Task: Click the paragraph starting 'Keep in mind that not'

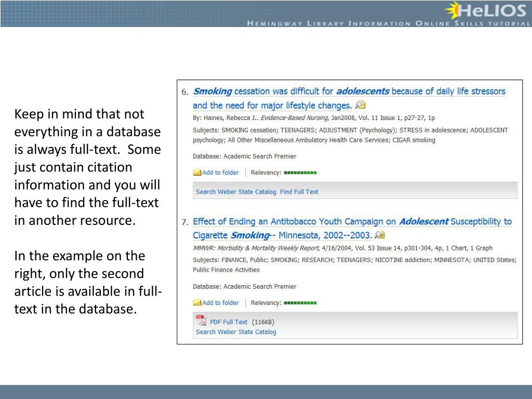Action: tap(87, 167)
